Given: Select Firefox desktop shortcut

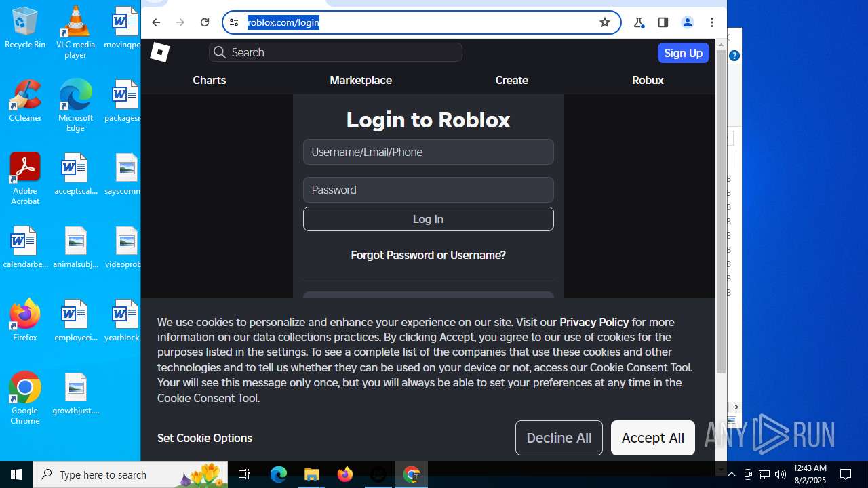Looking at the screenshot, I should 25,320.
